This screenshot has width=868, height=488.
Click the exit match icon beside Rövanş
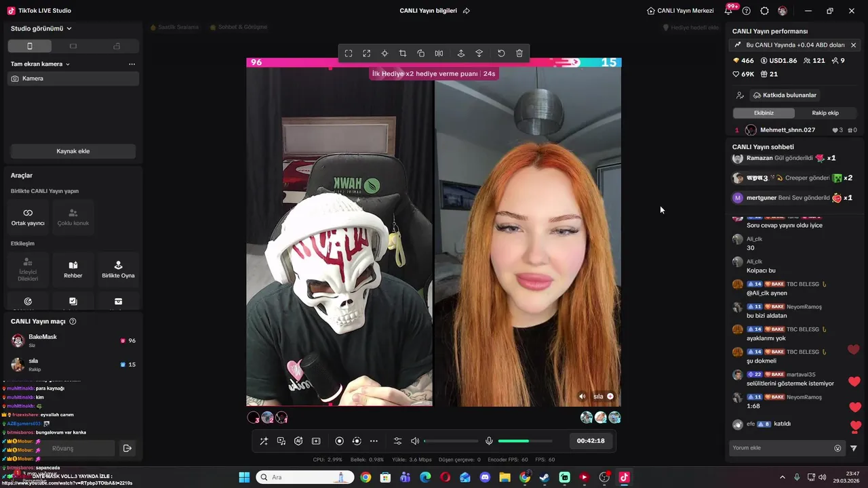127,448
